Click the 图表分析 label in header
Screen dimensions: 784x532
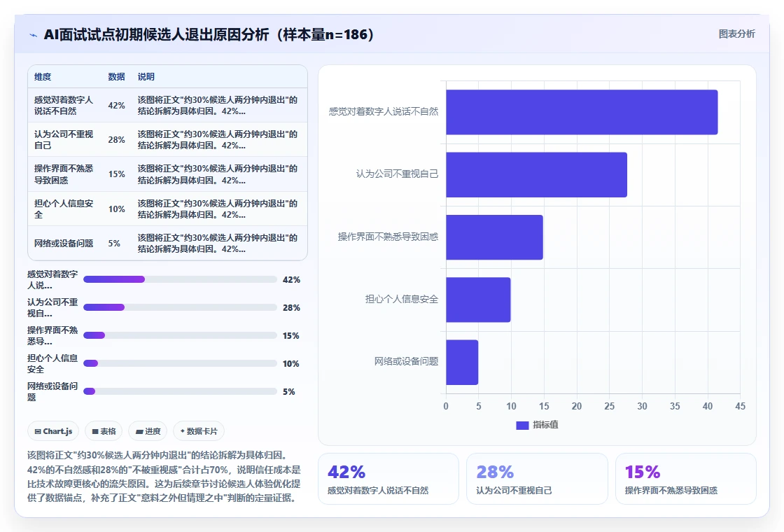736,34
